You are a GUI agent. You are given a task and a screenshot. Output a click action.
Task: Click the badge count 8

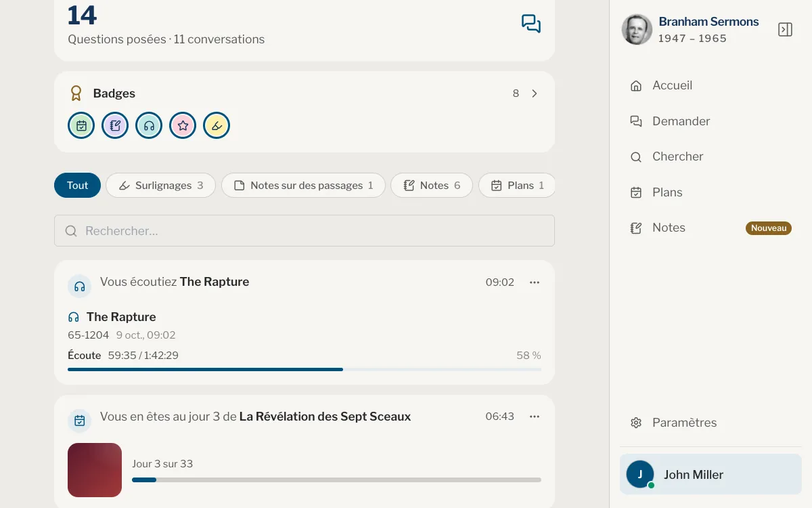[516, 93]
